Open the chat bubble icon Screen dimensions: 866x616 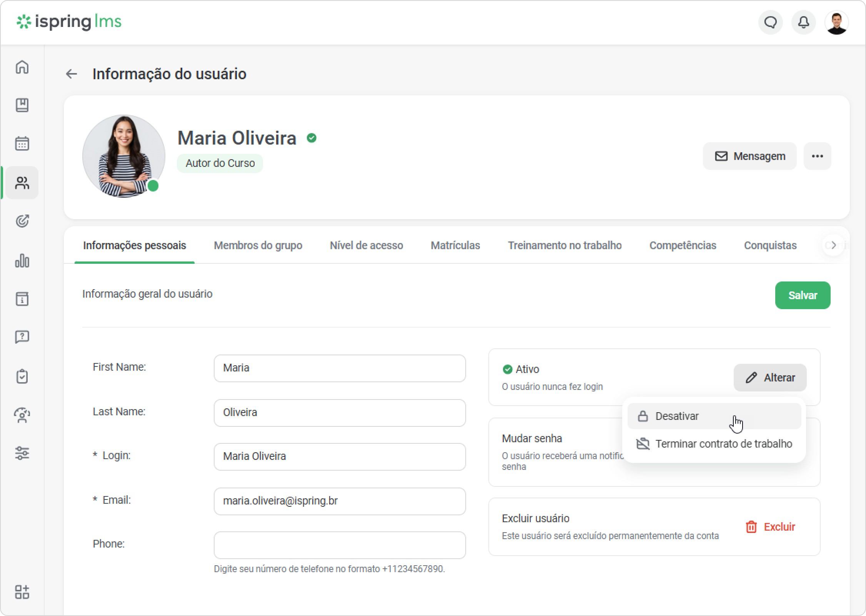pos(770,23)
